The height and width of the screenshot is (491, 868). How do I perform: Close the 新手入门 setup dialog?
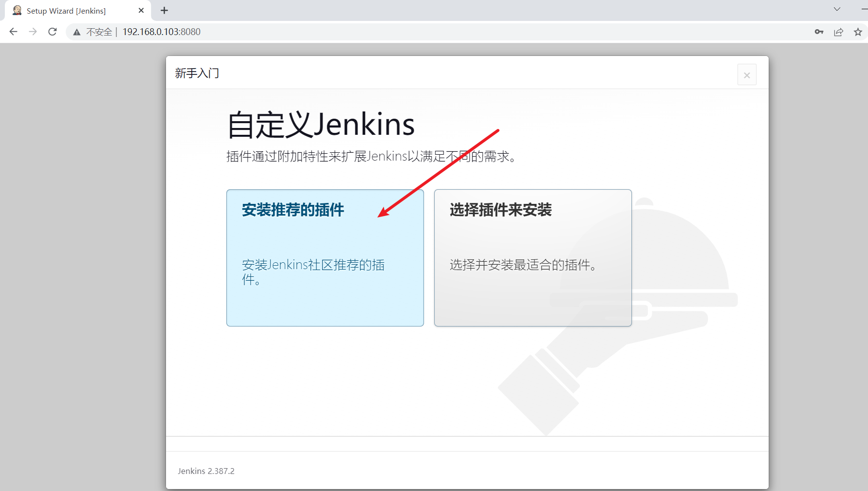(x=747, y=75)
